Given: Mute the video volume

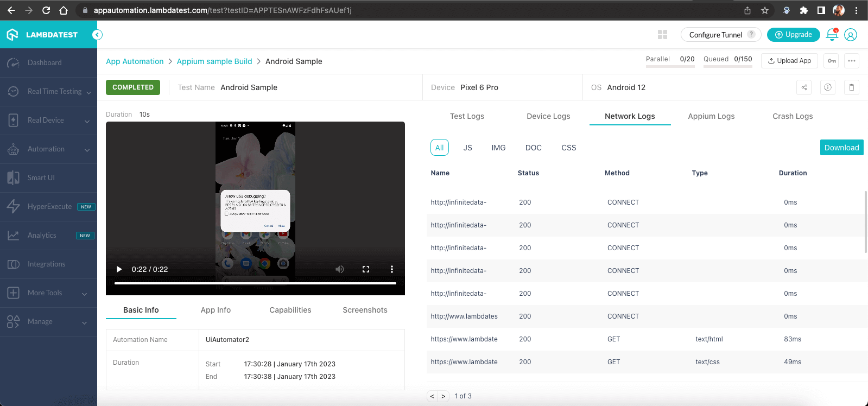Looking at the screenshot, I should pyautogui.click(x=340, y=269).
